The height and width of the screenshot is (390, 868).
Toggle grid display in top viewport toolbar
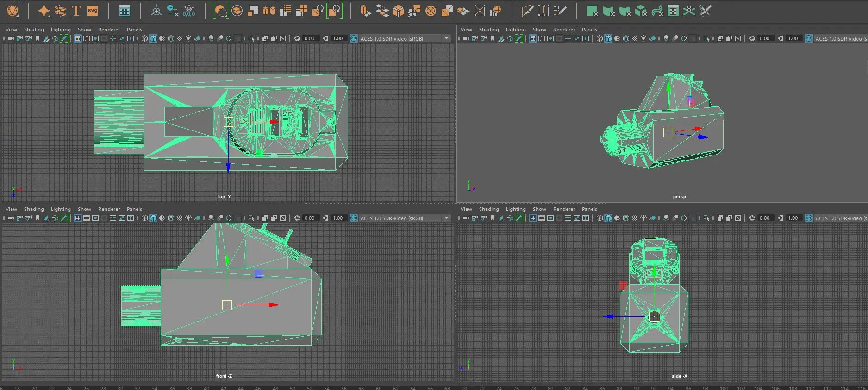pyautogui.click(x=78, y=38)
